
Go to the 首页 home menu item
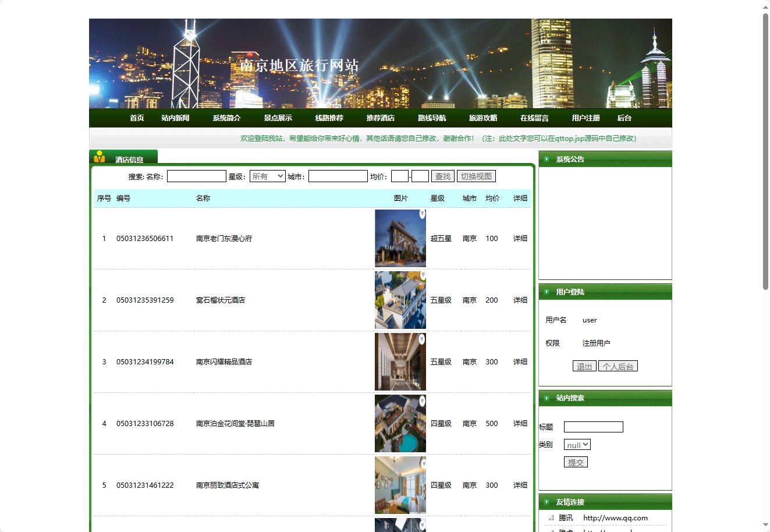click(x=137, y=118)
